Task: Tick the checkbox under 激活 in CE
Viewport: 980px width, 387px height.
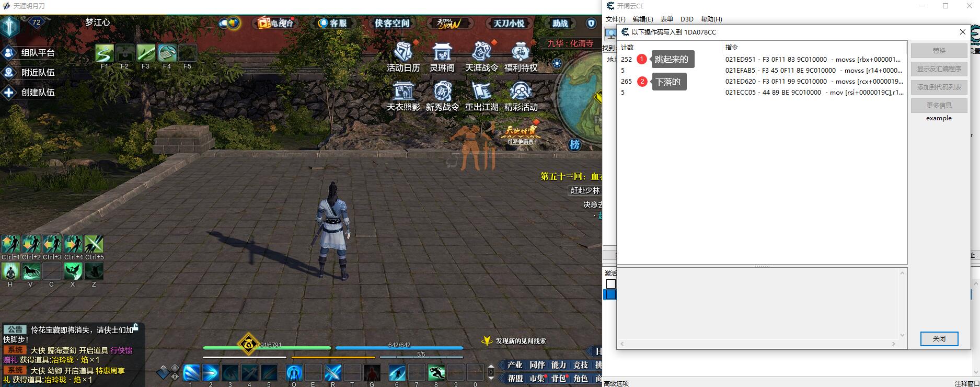Action: 611,284
